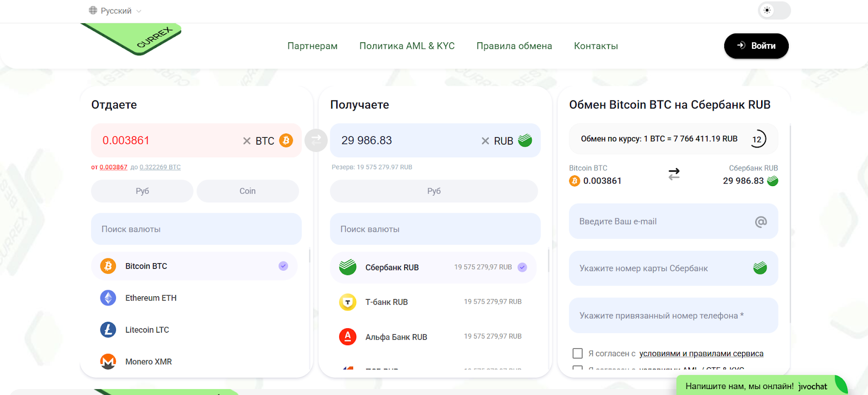The width and height of the screenshot is (868, 395).
Task: Swap exchange direction with round arrows button
Action: tap(316, 140)
